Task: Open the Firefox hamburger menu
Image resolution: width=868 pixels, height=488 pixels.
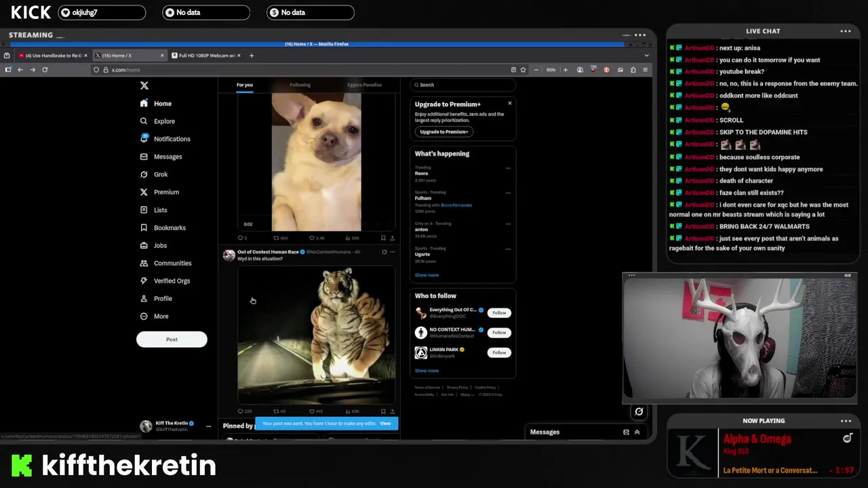Action: (646, 70)
